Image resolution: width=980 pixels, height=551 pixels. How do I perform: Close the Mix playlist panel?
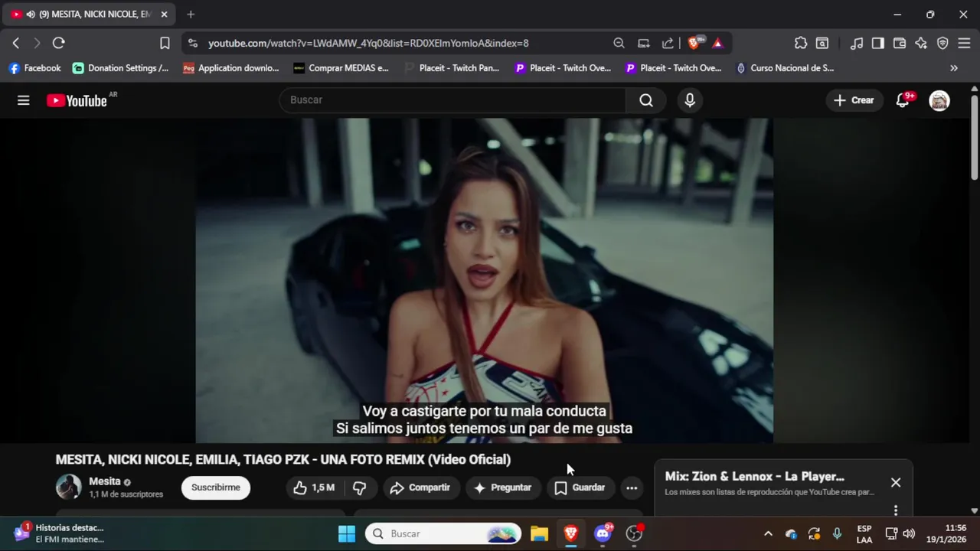(x=896, y=483)
